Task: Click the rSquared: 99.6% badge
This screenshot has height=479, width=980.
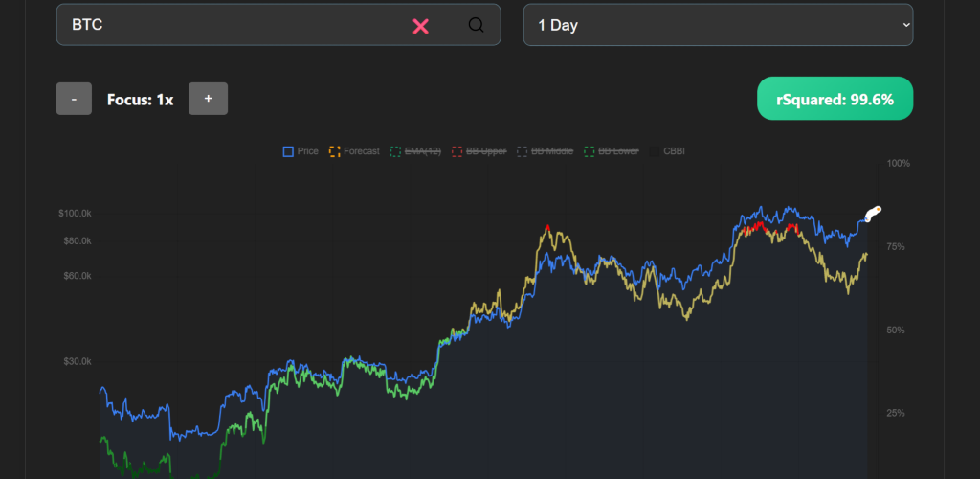Action: tap(835, 99)
